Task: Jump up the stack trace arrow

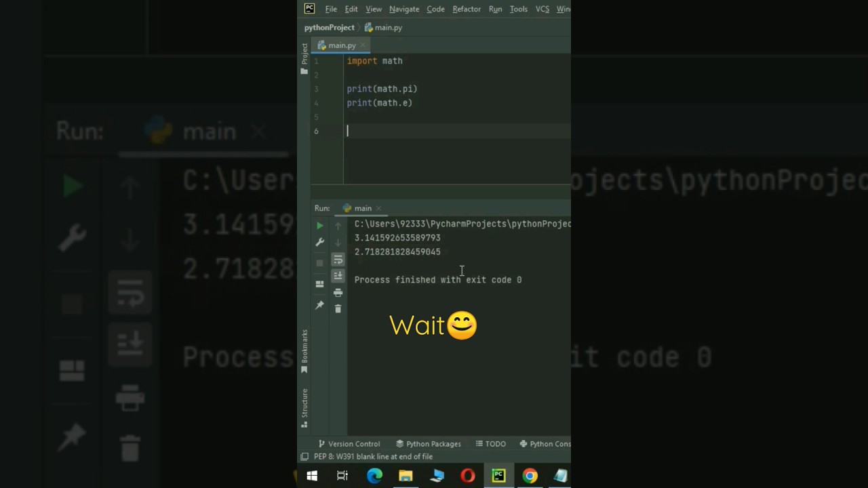Action: pos(338,226)
